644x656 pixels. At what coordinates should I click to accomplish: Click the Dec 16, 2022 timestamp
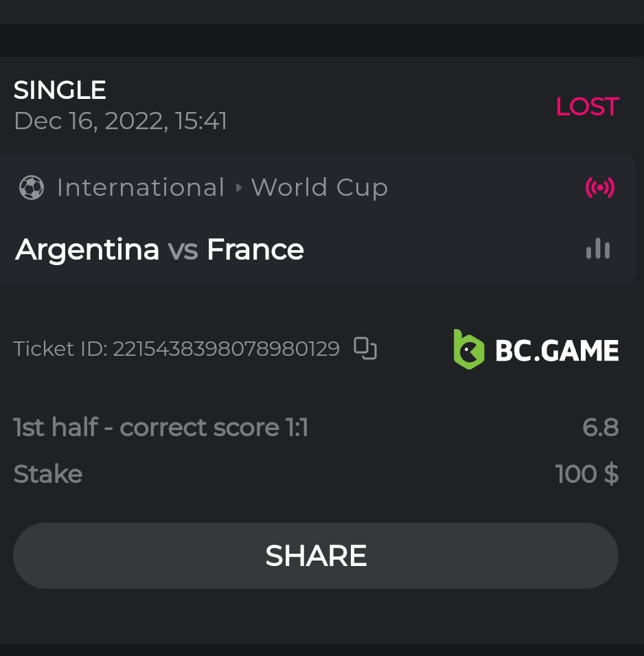[x=120, y=122]
